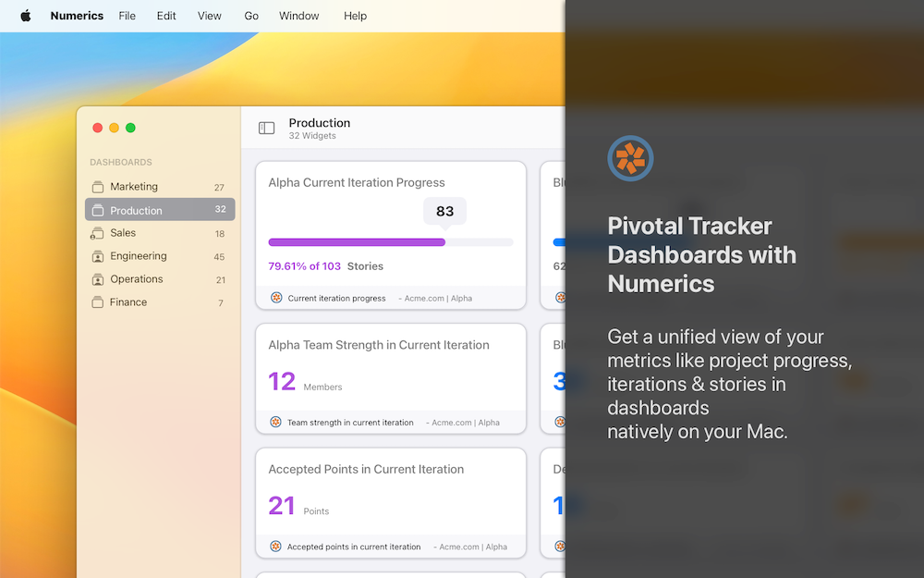This screenshot has width=924, height=578.
Task: Click the Operations dashboard icon
Action: pyautogui.click(x=98, y=279)
